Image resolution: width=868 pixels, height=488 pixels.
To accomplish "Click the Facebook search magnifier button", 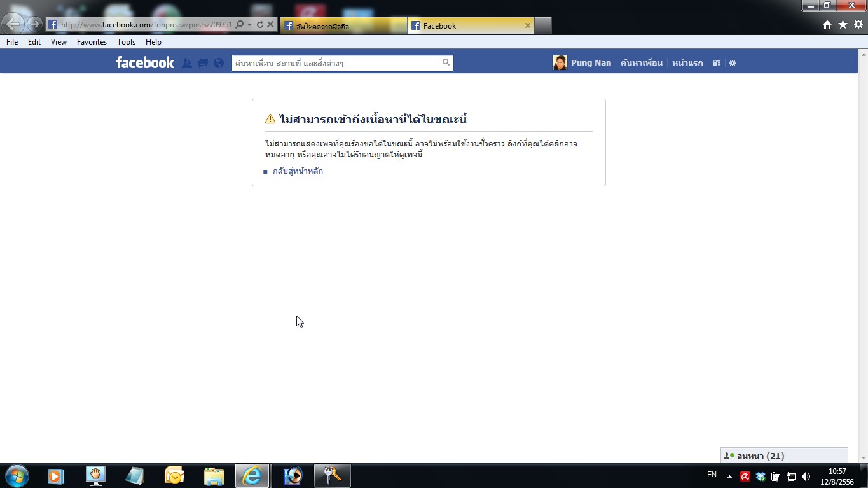I will click(446, 62).
